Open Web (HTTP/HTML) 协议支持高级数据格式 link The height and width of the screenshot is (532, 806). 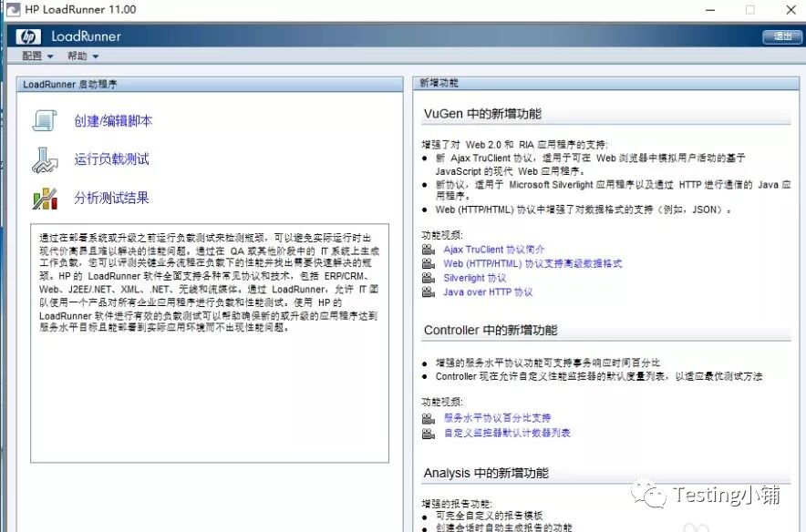[532, 263]
